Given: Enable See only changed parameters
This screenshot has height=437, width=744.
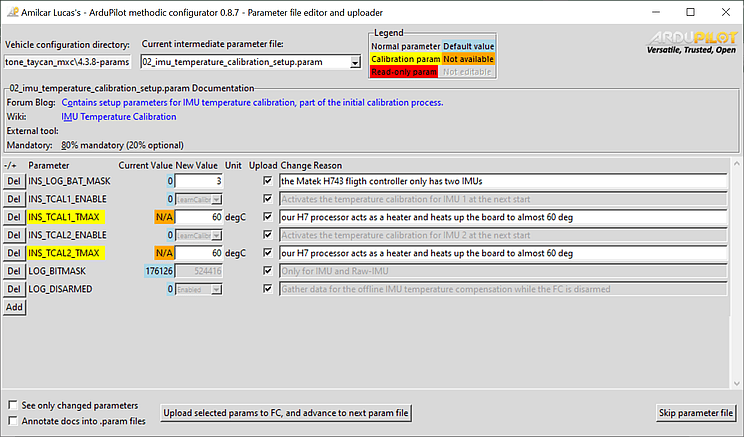Looking at the screenshot, I should pyautogui.click(x=13, y=405).
